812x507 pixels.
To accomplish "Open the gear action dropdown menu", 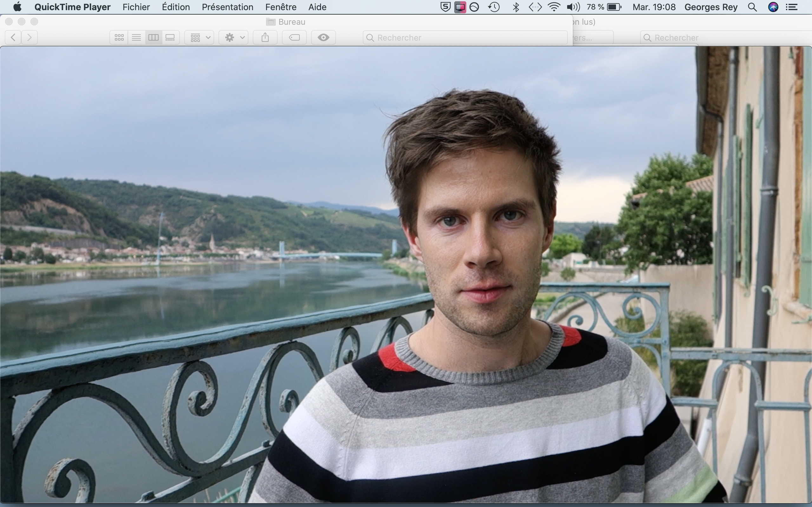I will click(x=234, y=38).
